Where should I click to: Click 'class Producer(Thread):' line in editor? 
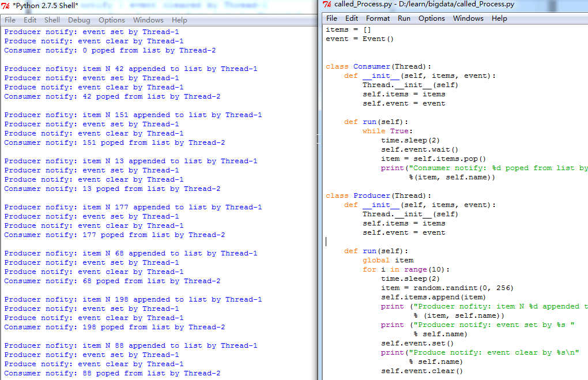378,195
